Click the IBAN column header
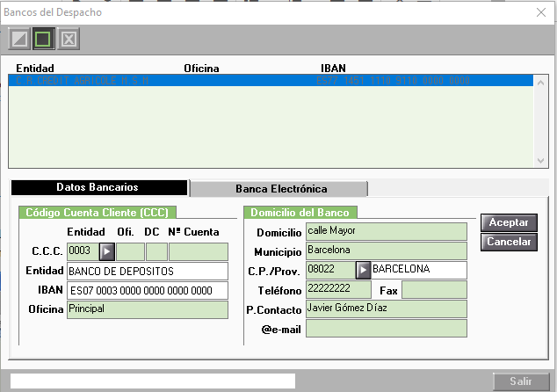The image size is (557, 392). click(333, 69)
